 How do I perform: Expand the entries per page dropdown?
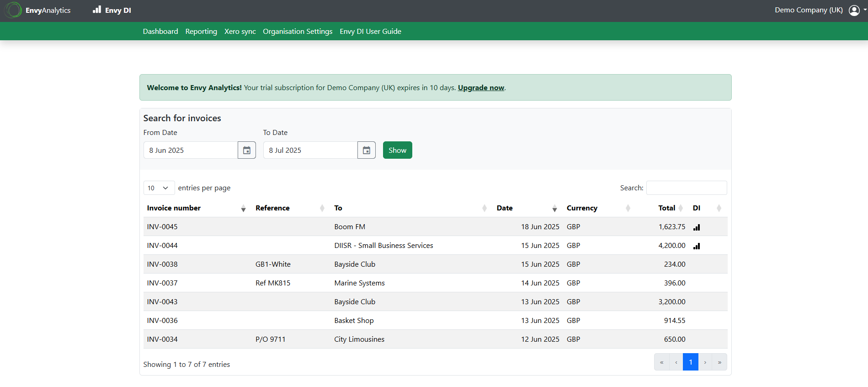click(159, 188)
